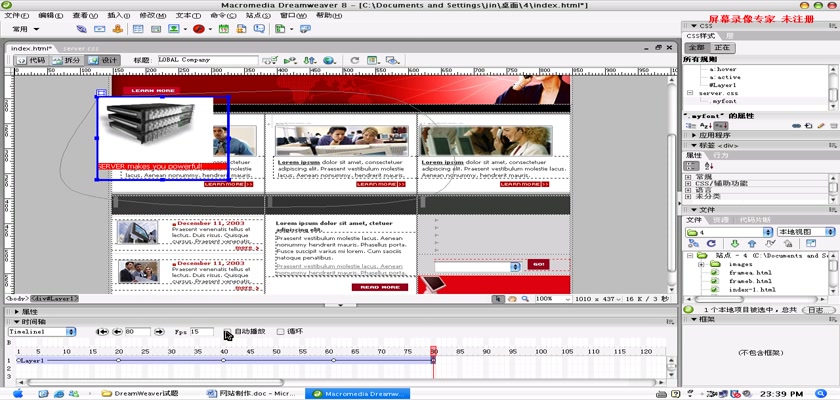840x400 pixels.
Task: Collapse the server.css node in the CSS rules
Action: click(689, 93)
